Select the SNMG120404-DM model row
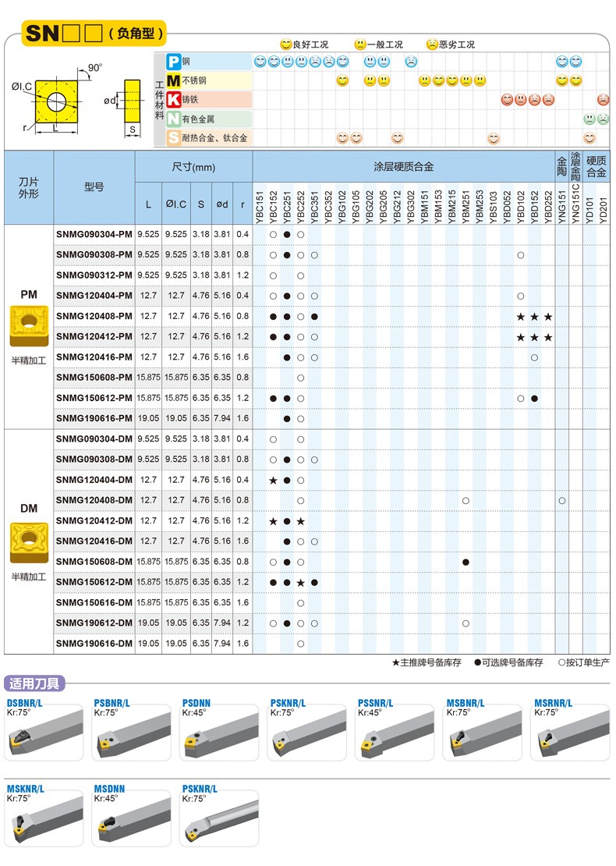This screenshot has width=616, height=866. pos(331,479)
